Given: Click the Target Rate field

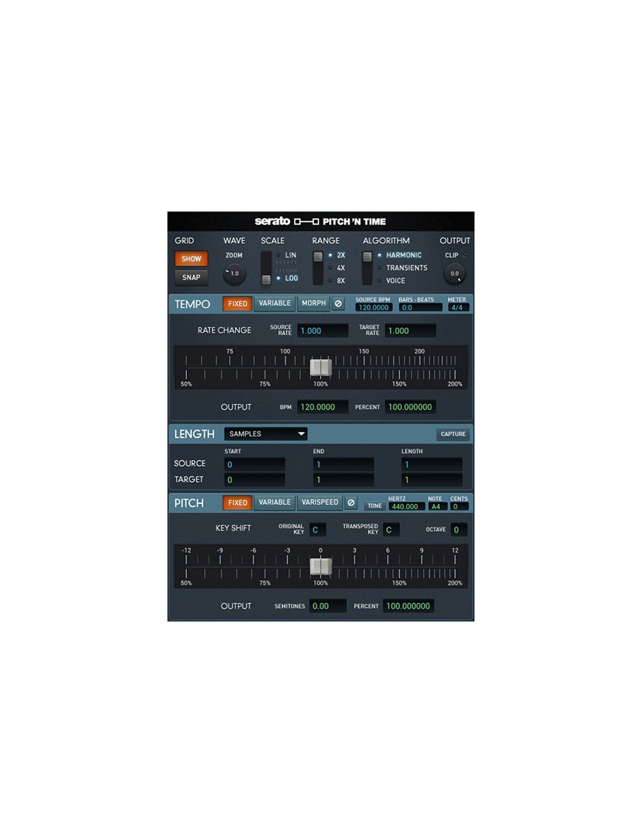Looking at the screenshot, I should [x=410, y=331].
